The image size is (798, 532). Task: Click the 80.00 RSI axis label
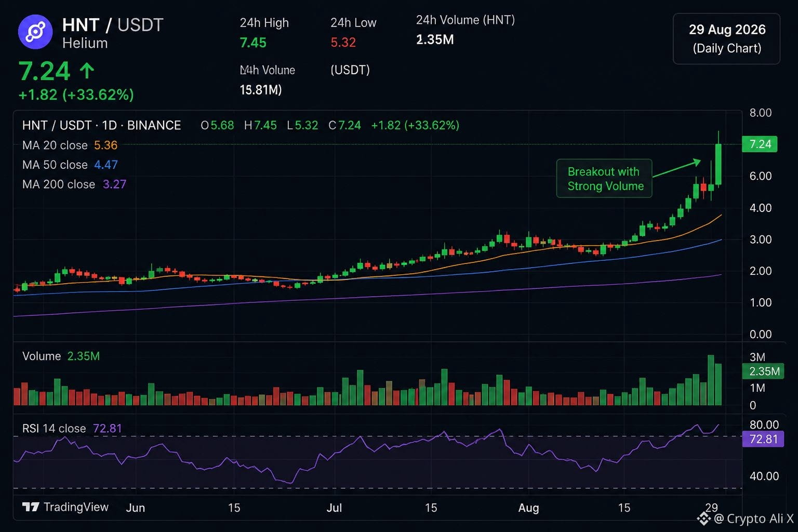click(x=764, y=424)
